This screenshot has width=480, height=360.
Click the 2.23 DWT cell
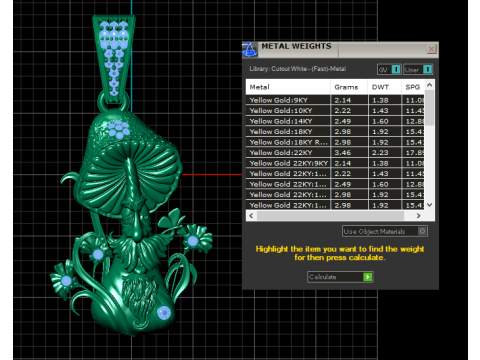[385, 153]
